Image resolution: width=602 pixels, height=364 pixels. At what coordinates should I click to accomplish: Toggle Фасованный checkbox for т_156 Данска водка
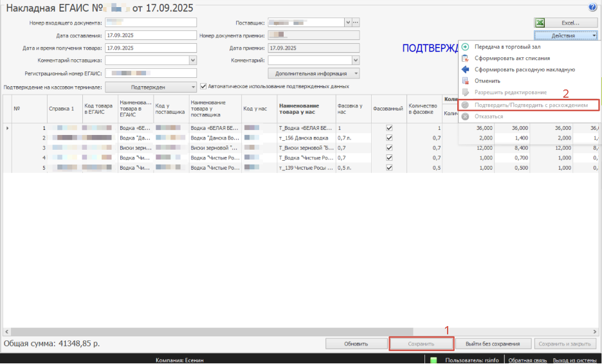(x=389, y=138)
